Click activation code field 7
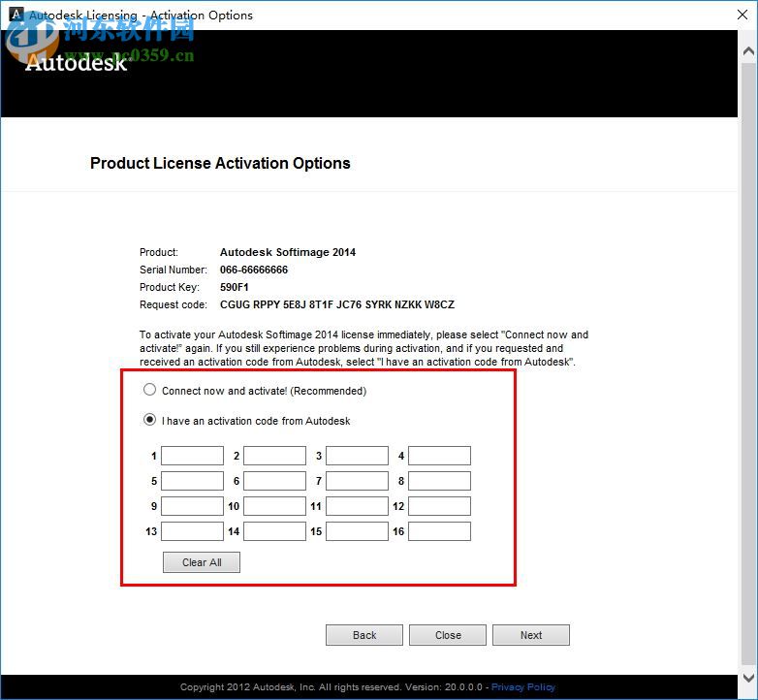The height and width of the screenshot is (700, 758). tap(357, 481)
